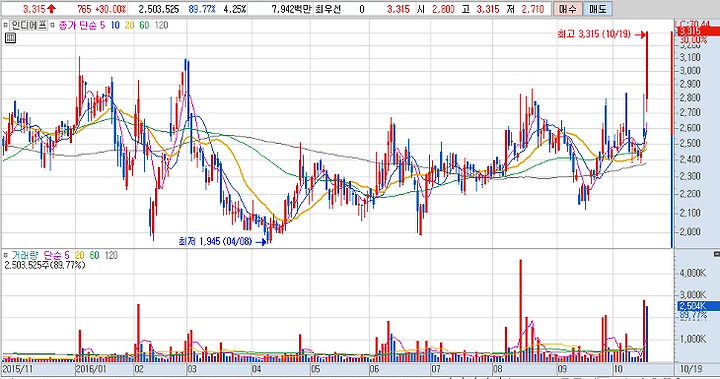
Task: Select the volume panel 20 average label
Action: [79, 255]
